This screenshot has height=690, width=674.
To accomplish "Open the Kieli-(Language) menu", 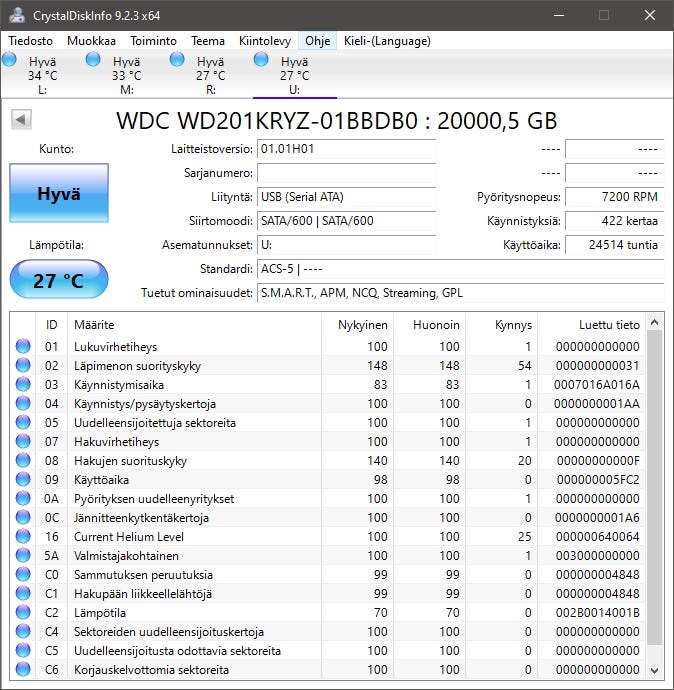I will click(387, 41).
